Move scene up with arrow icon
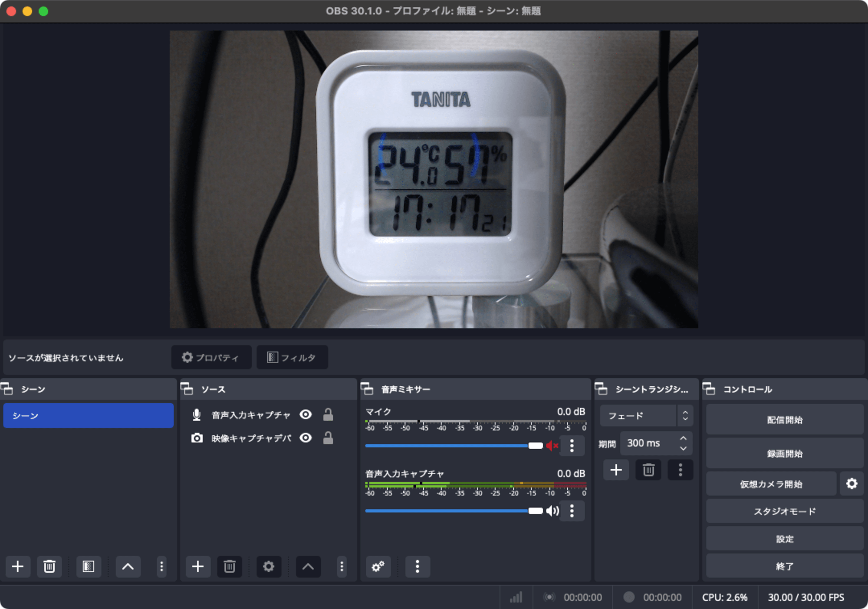 128,566
